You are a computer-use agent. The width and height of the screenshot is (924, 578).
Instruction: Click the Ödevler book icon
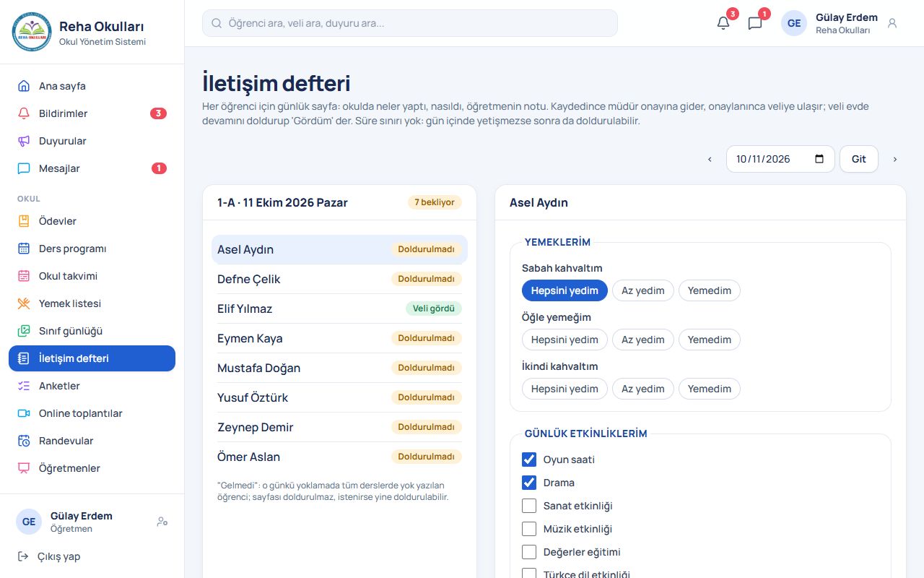click(x=24, y=221)
